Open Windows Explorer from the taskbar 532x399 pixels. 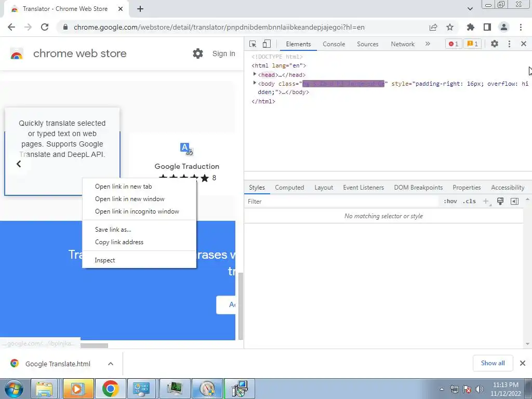(45, 389)
